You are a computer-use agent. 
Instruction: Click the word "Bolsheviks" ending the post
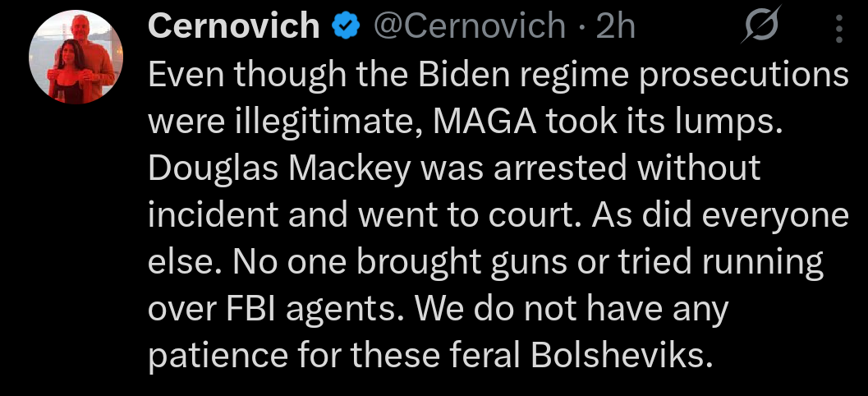click(618, 354)
